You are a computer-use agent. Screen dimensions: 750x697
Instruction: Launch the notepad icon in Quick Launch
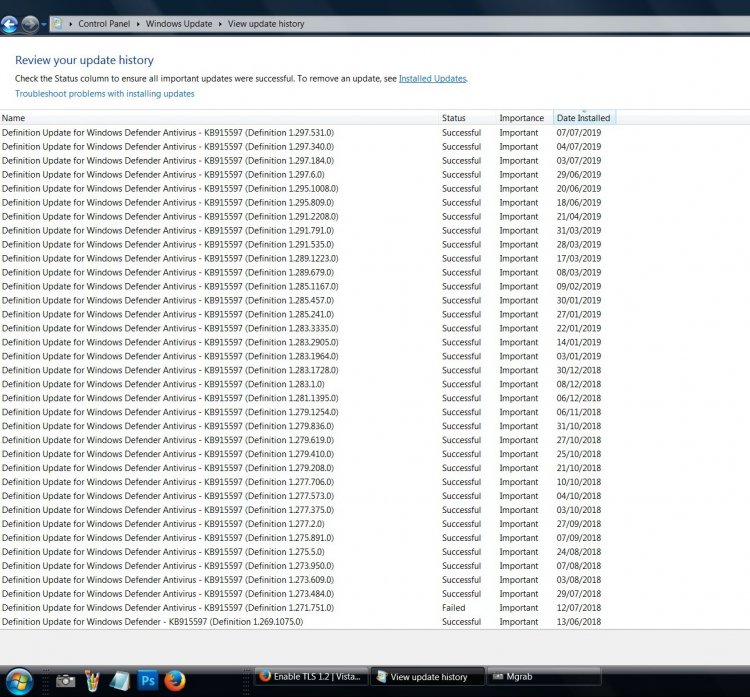point(120,681)
